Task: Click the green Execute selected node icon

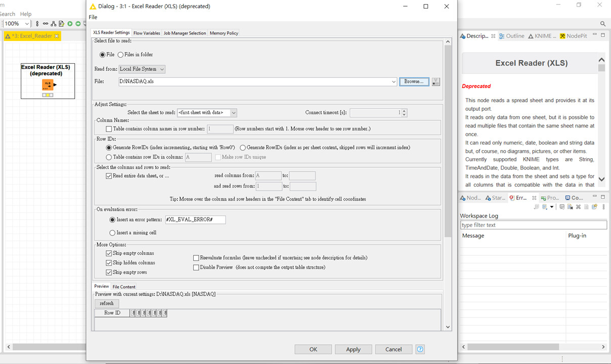Action: [70, 24]
